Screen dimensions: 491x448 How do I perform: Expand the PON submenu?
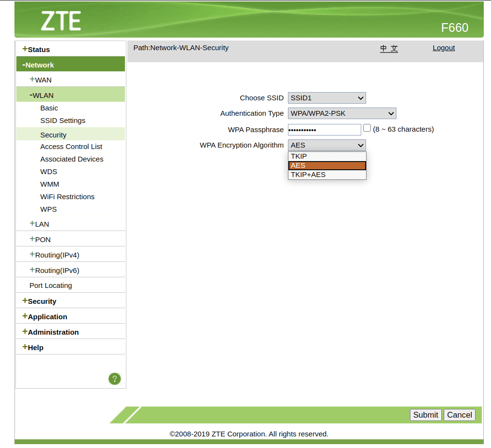(x=40, y=240)
